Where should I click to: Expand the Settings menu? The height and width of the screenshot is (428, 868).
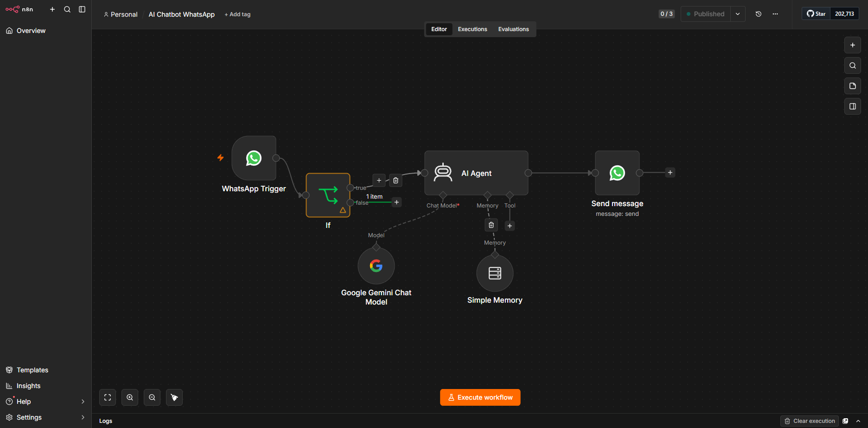point(45,417)
